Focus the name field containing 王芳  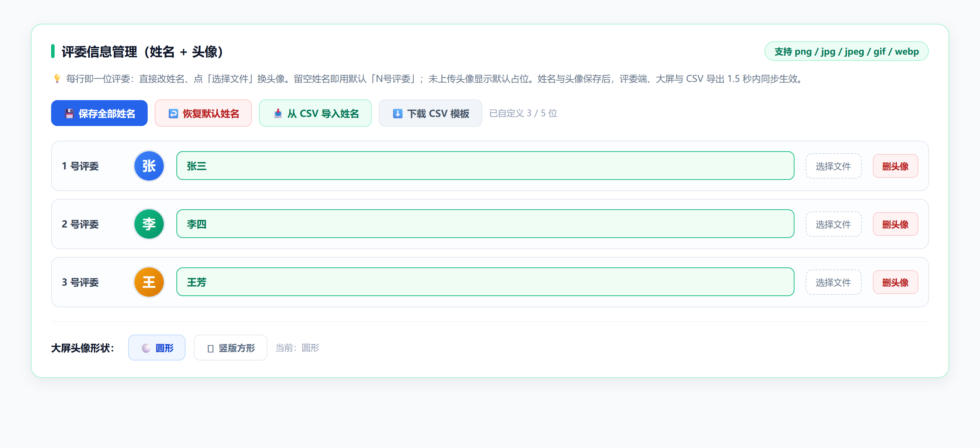[485, 282]
